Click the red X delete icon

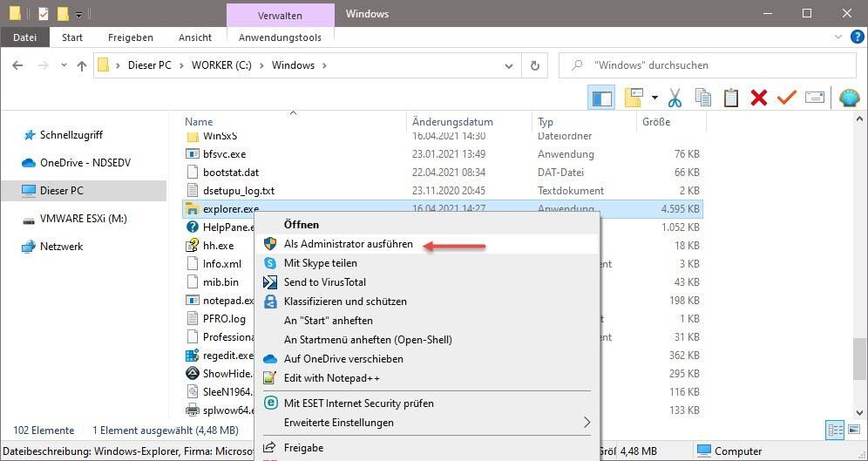click(x=758, y=98)
